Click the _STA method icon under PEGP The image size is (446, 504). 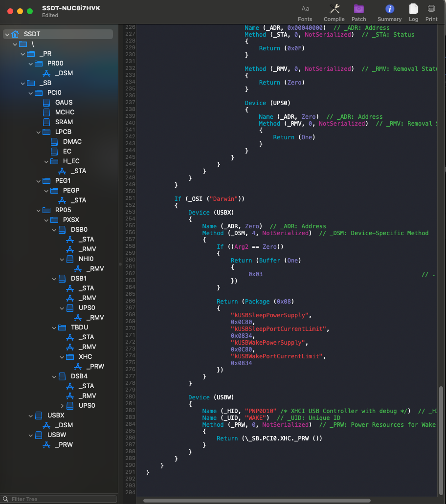tap(62, 200)
